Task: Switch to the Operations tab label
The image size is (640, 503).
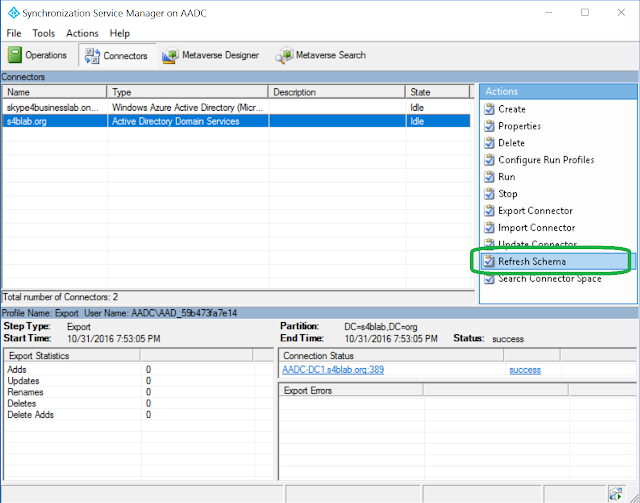Action: 46,55
